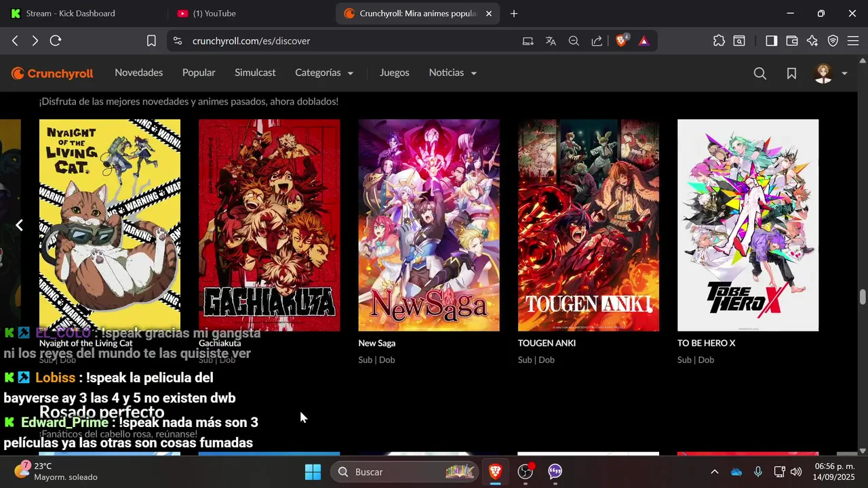Click Sub | Dob text under New Saga
868x488 pixels.
pos(376,360)
